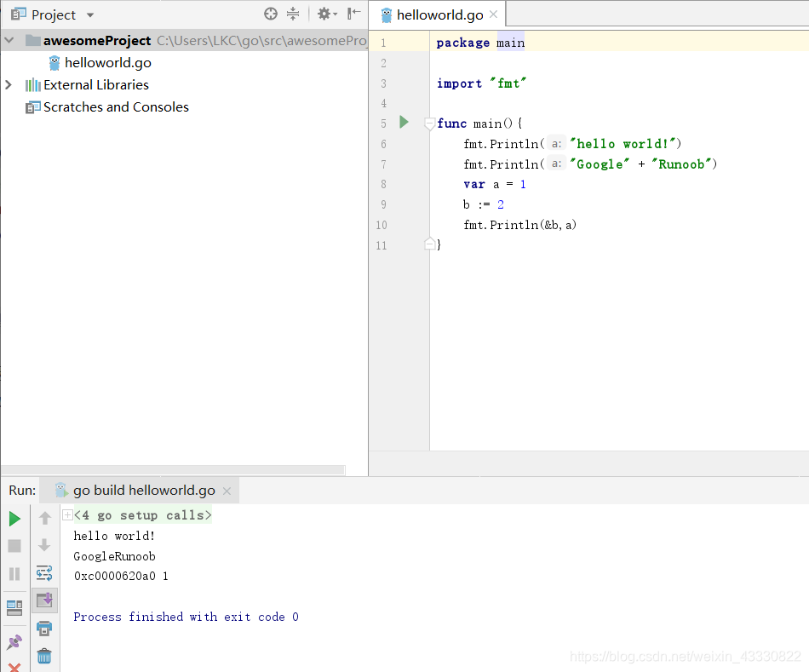Screen dimensions: 809x672
Task: Toggle soft-wrap in Run console
Action: tap(44, 573)
